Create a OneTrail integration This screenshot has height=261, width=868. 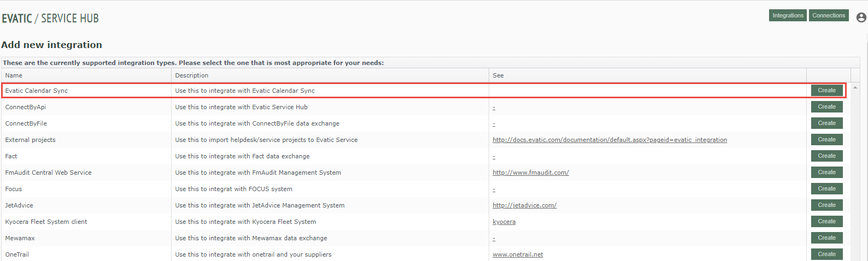pos(826,254)
